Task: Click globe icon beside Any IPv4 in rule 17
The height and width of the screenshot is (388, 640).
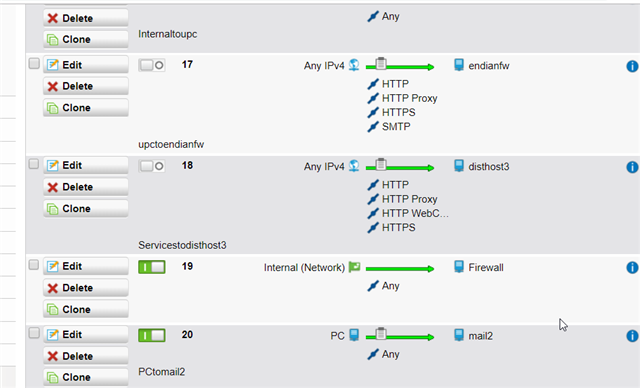Action: (x=354, y=65)
